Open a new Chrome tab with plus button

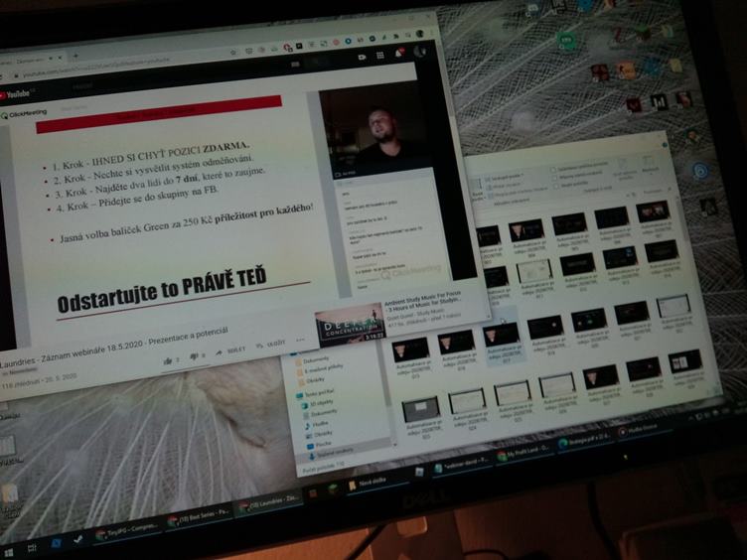[75, 56]
